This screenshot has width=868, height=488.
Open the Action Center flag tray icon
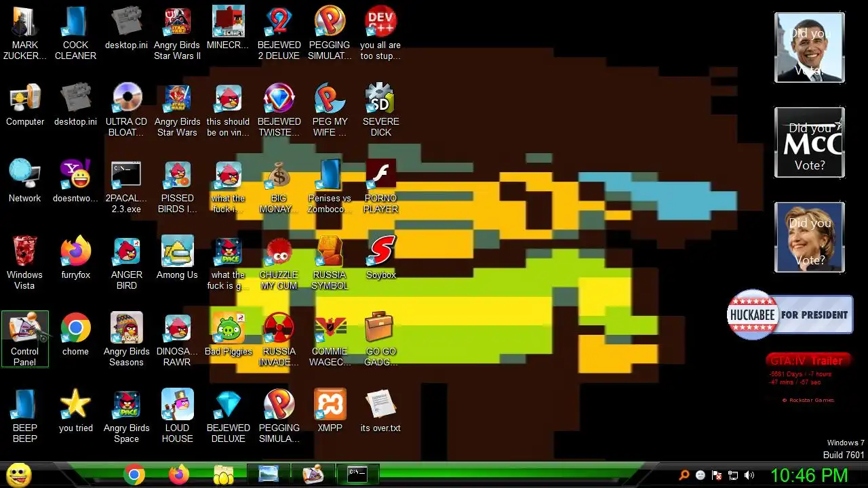(717, 476)
